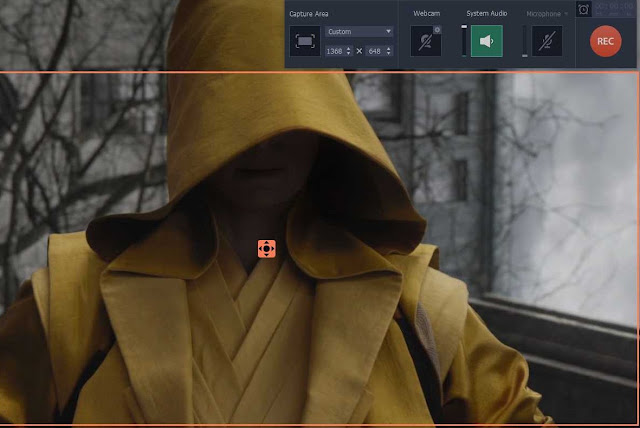The width and height of the screenshot is (640, 428).
Task: Start recording with the REC button
Action: [x=606, y=41]
